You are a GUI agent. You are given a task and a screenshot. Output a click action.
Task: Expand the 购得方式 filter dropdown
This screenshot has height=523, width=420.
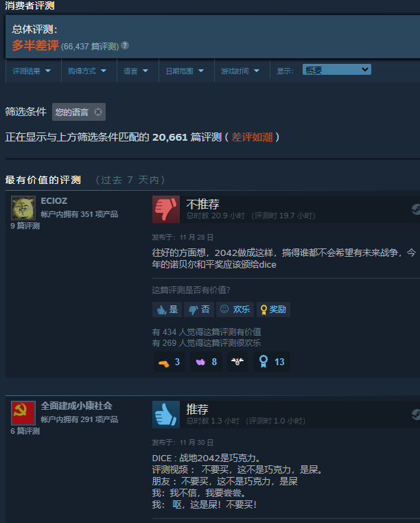point(87,71)
